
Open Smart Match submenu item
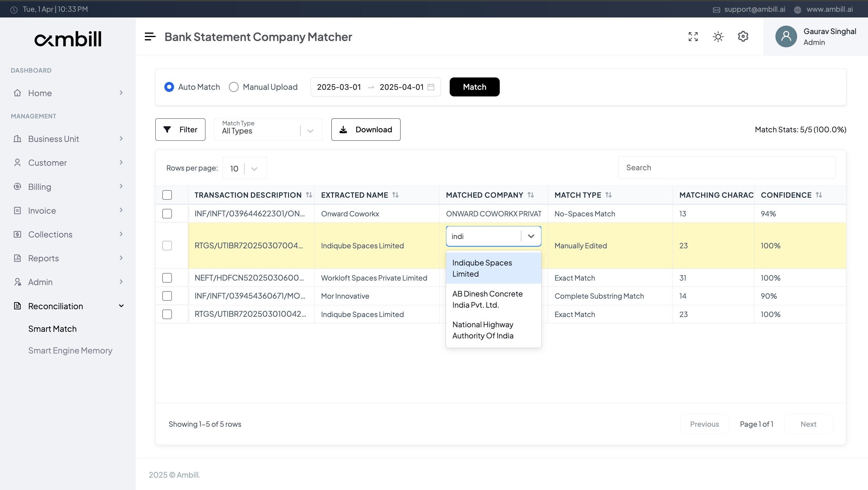(x=52, y=329)
